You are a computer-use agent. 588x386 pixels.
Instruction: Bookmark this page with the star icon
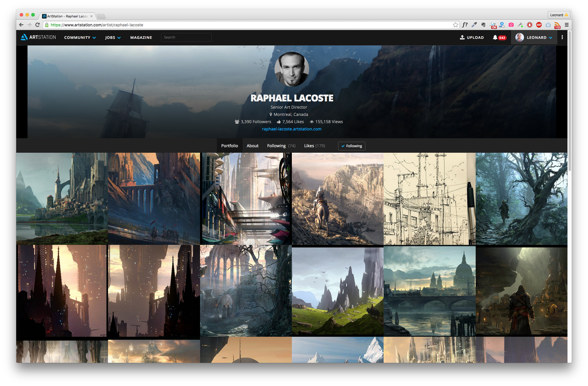coord(455,25)
